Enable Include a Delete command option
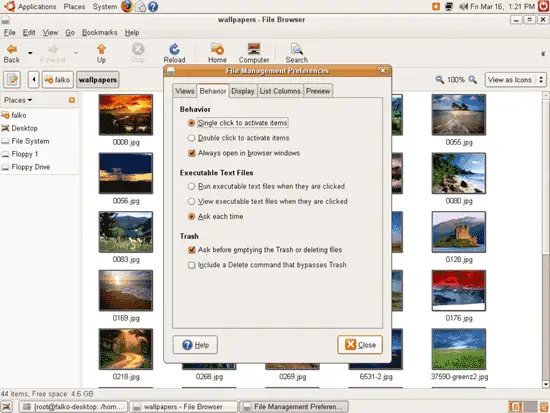This screenshot has width=550, height=413. [192, 265]
